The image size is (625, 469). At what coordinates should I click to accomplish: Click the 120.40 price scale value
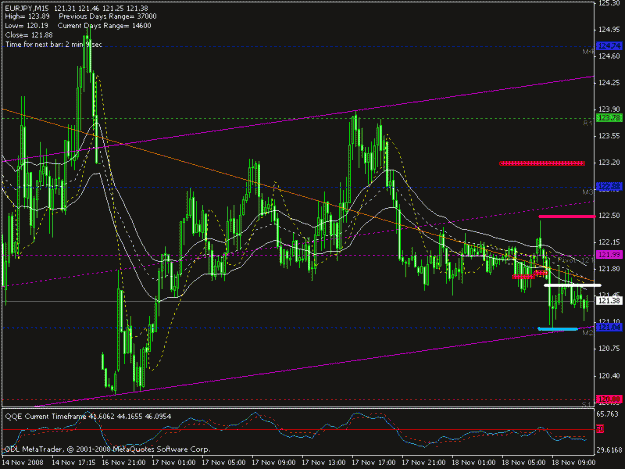pos(609,376)
